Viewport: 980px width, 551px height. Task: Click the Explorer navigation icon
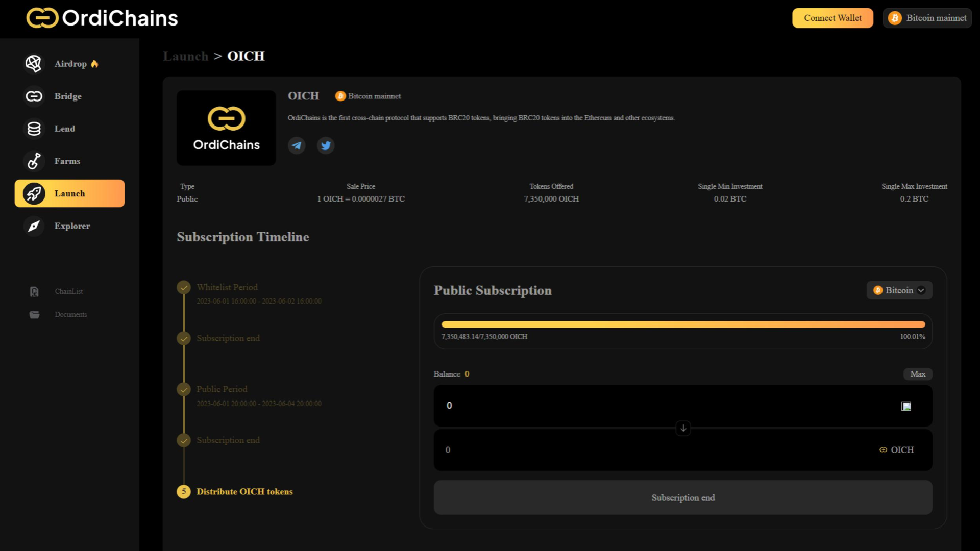(34, 226)
